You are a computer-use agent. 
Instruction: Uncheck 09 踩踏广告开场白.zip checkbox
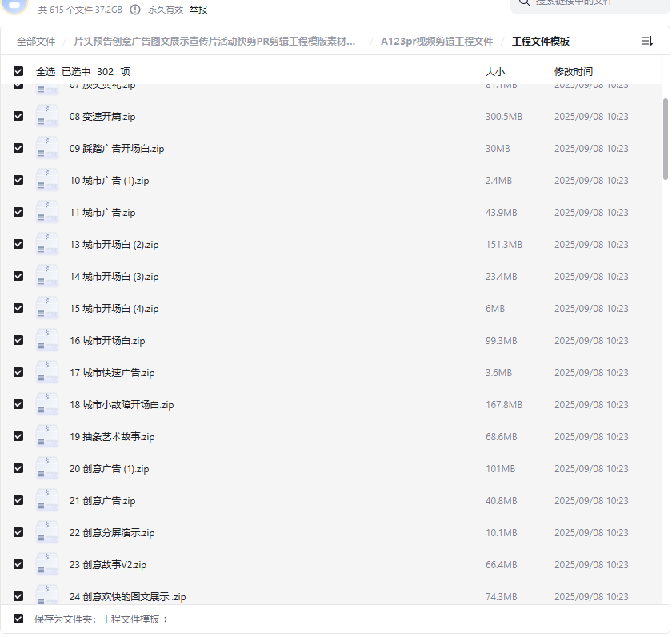18,148
